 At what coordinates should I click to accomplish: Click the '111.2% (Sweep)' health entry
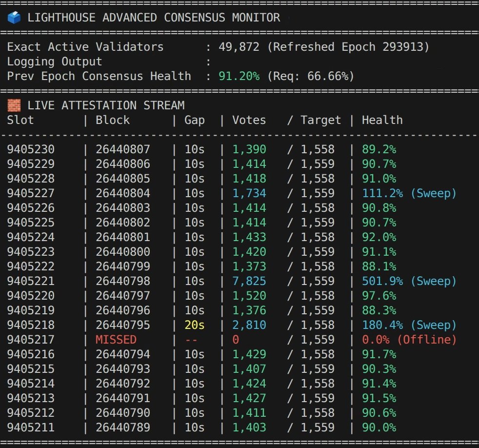point(409,193)
